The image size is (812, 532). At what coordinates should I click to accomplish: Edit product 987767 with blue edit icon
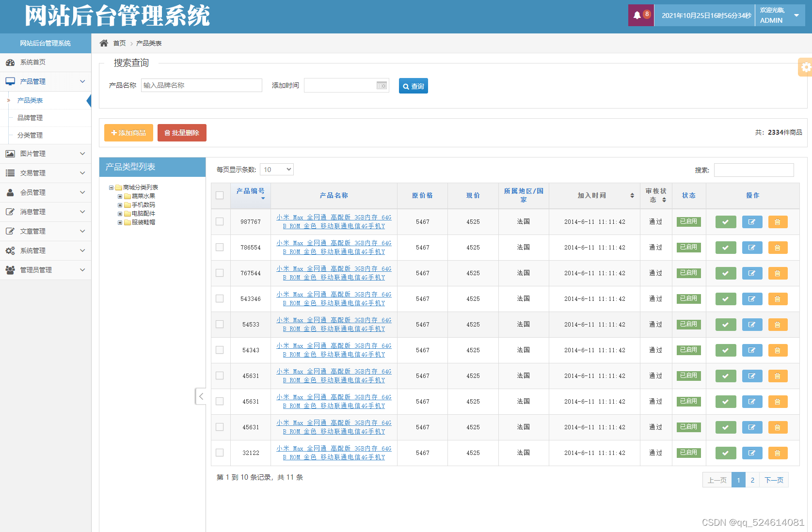point(752,222)
